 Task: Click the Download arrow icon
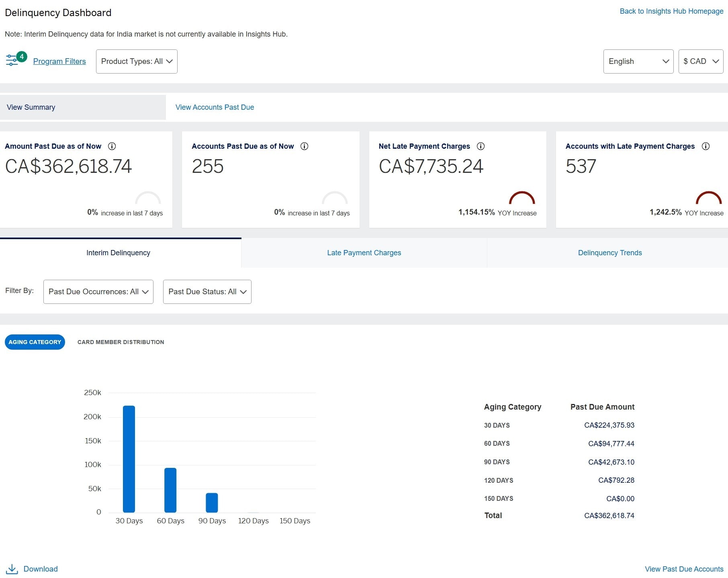point(12,569)
